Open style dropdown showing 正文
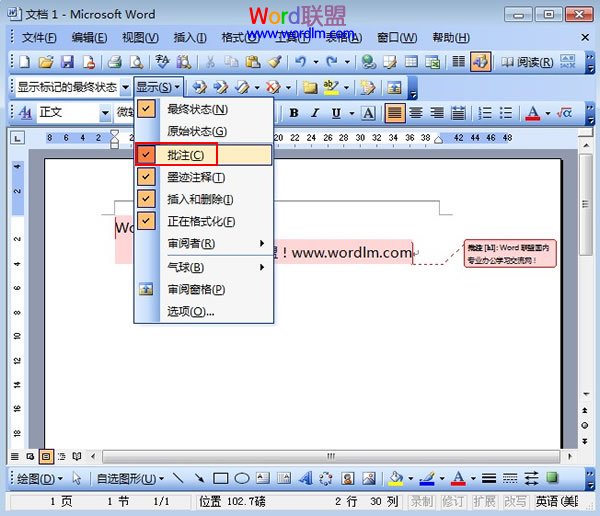The image size is (600, 516). [105, 113]
